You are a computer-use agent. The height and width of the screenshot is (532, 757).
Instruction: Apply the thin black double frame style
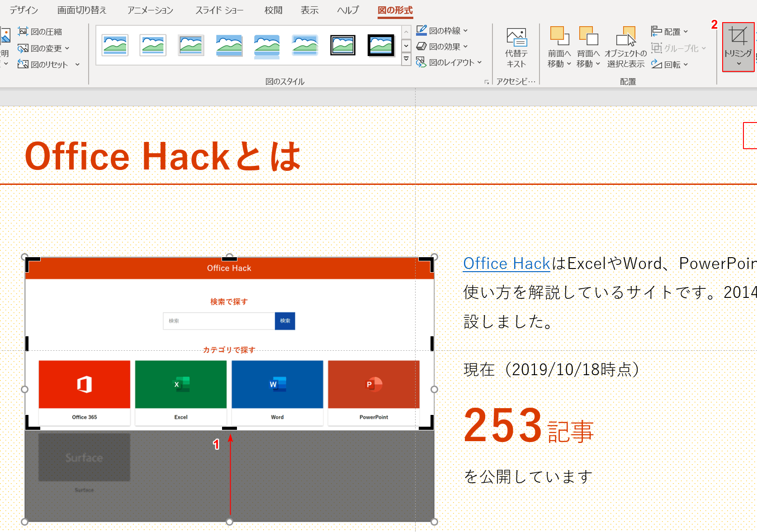tap(343, 45)
